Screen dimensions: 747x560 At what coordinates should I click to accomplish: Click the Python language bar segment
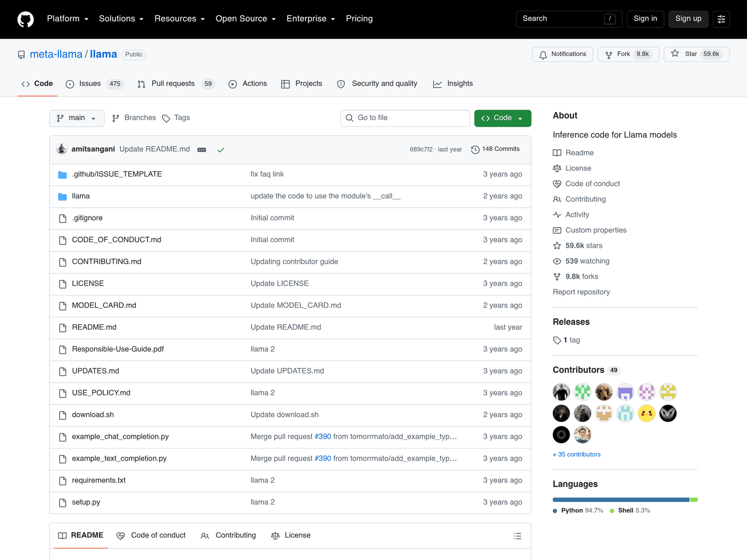coord(621,500)
